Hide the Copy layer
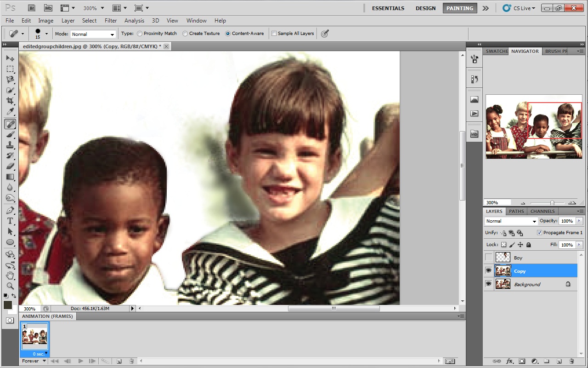 (x=488, y=271)
